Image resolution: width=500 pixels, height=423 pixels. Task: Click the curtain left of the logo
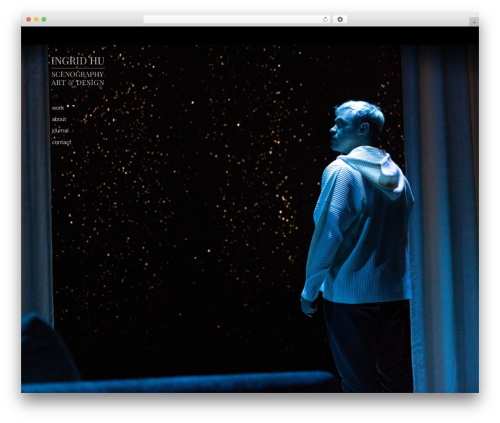36,180
